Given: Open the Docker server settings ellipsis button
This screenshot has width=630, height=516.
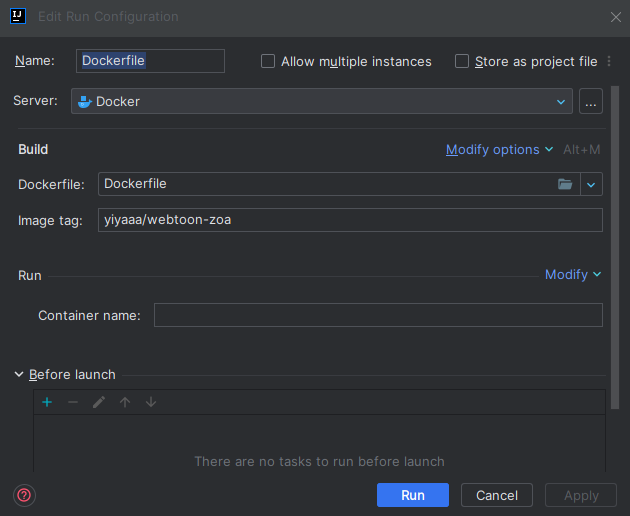Looking at the screenshot, I should tap(591, 101).
